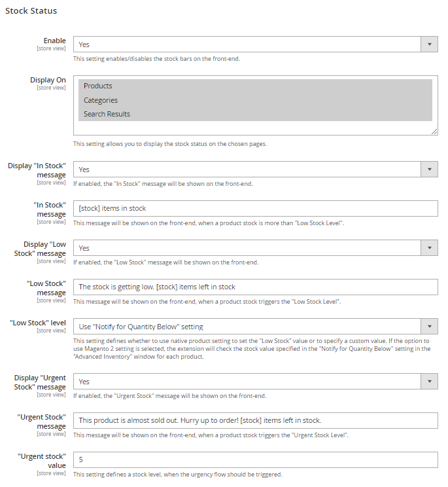The height and width of the screenshot is (487, 448).
Task: Select Products in Display On list
Action: tap(255, 86)
